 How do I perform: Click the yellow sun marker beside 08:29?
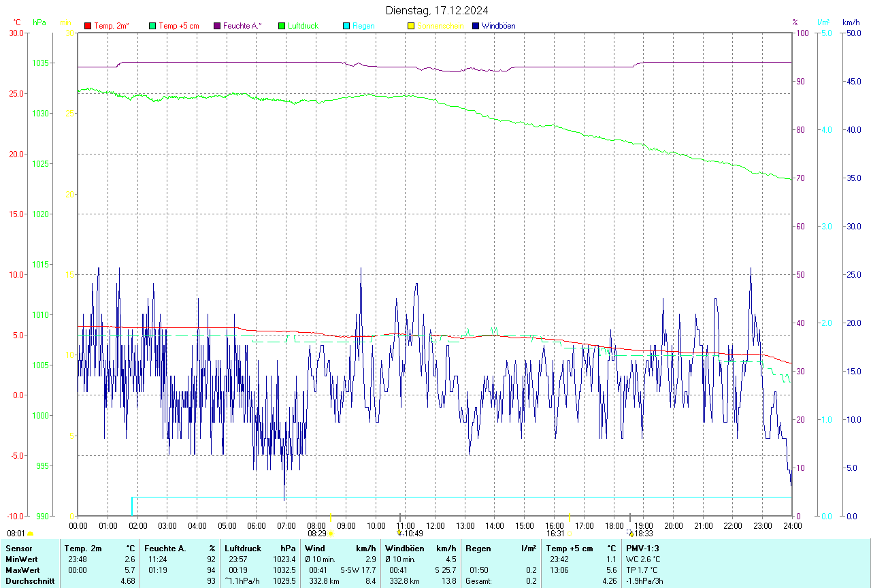click(331, 534)
